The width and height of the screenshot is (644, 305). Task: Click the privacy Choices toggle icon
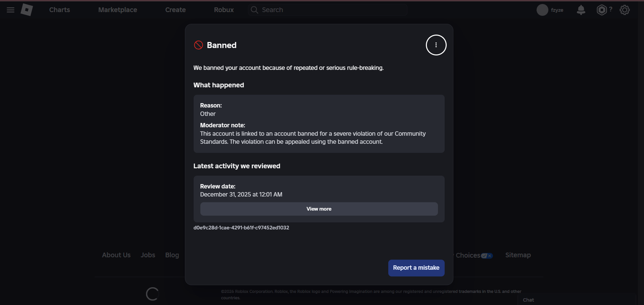[x=487, y=256]
